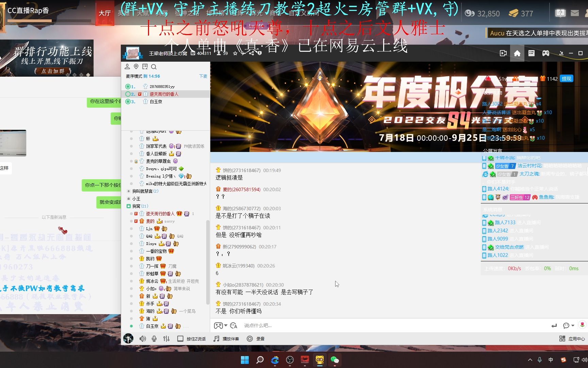Search members with the magnifier icon
The height and width of the screenshot is (368, 588).
pyautogui.click(x=154, y=66)
